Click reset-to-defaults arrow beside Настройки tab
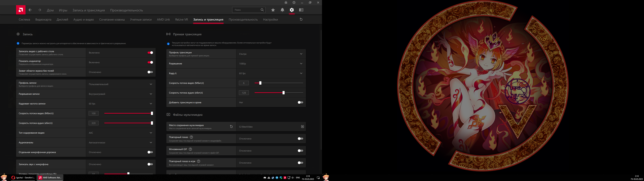This screenshot has width=644, height=181. 301,19
